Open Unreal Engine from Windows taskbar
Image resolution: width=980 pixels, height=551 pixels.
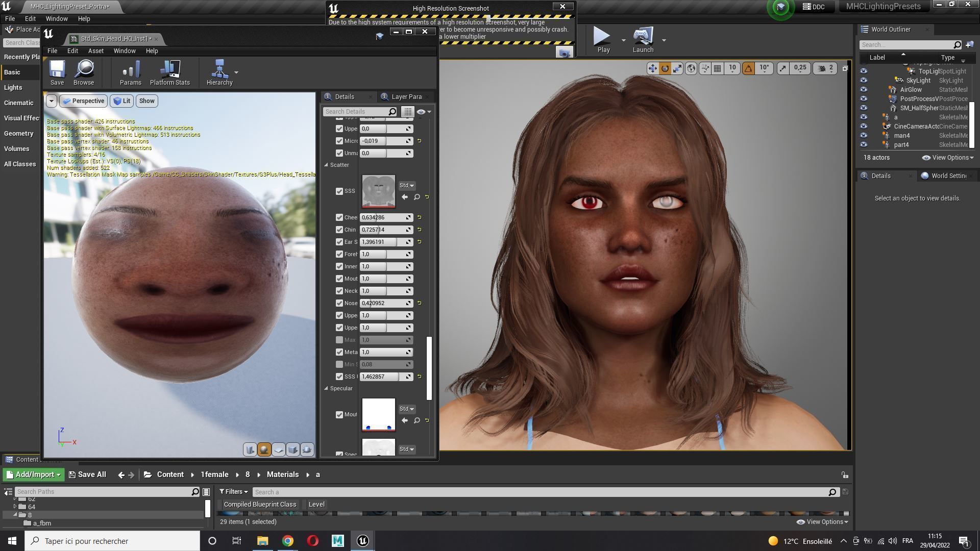tap(362, 541)
